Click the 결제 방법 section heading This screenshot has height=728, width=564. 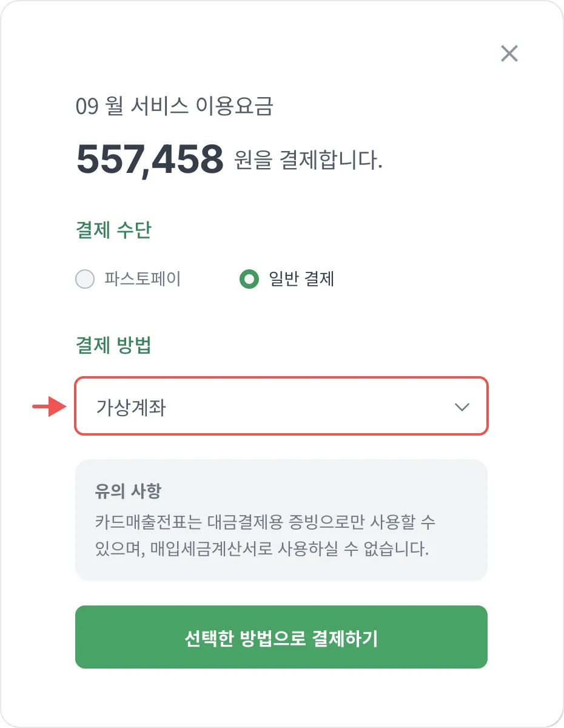point(113,345)
